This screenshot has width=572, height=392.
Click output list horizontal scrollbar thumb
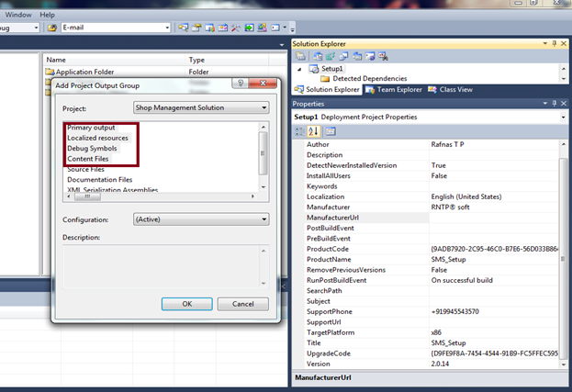click(87, 196)
